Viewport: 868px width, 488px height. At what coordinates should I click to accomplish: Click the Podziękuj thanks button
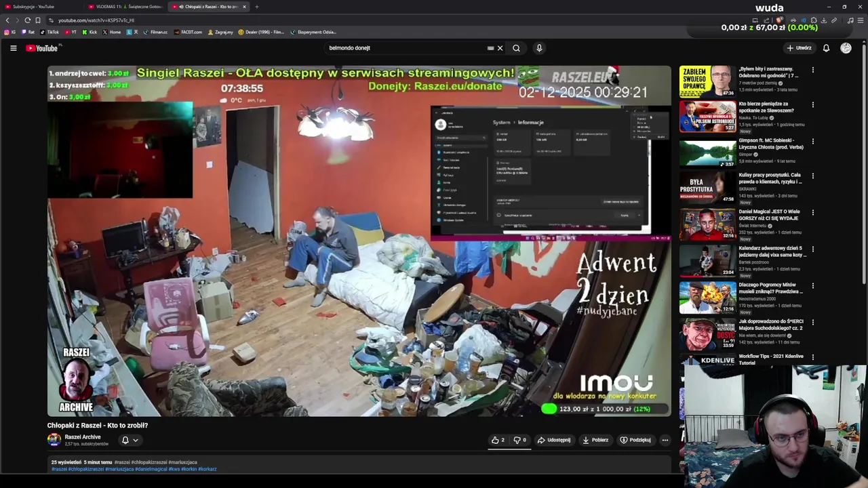coord(635,440)
